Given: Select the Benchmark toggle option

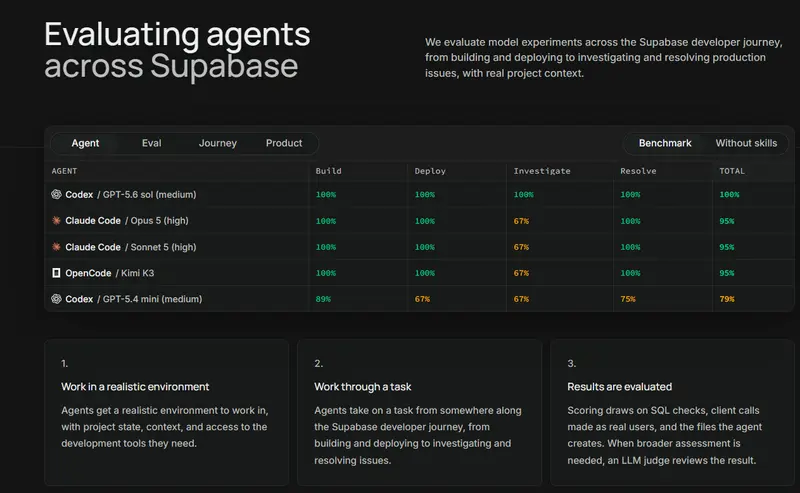Looking at the screenshot, I should pyautogui.click(x=665, y=143).
